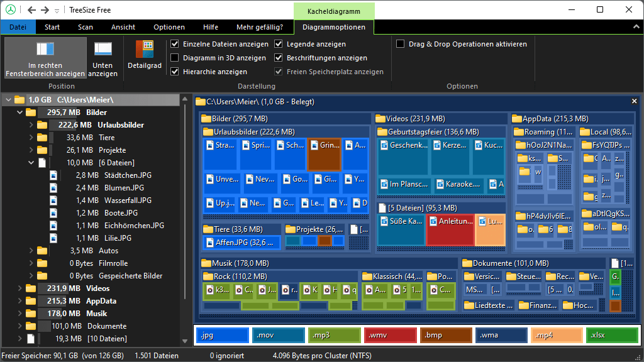Expand the Urlaubsbilder folder in tree
The image size is (644, 362).
point(31,125)
